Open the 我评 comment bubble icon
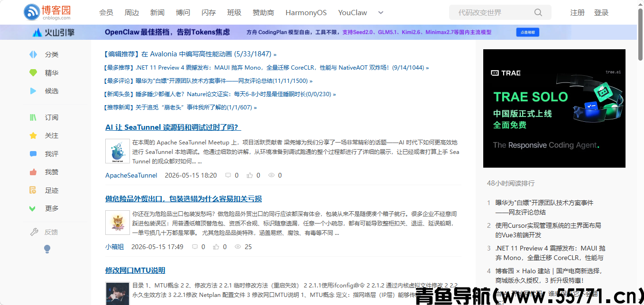This screenshot has width=644, height=305. (33, 154)
